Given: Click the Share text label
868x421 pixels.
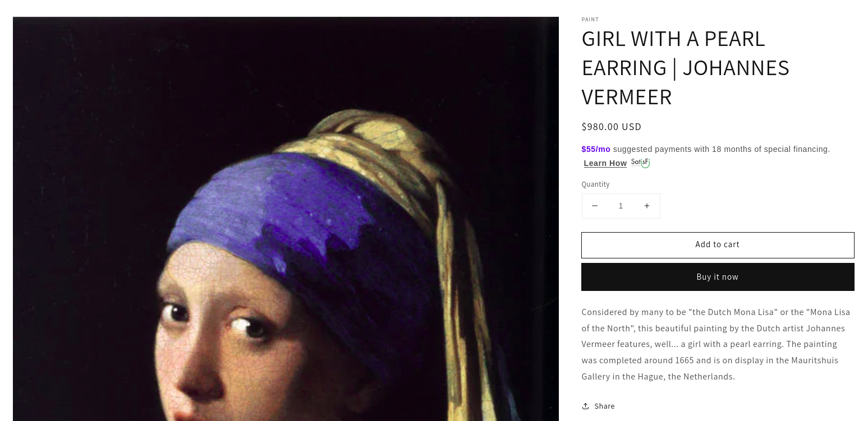Looking at the screenshot, I should click(x=604, y=406).
